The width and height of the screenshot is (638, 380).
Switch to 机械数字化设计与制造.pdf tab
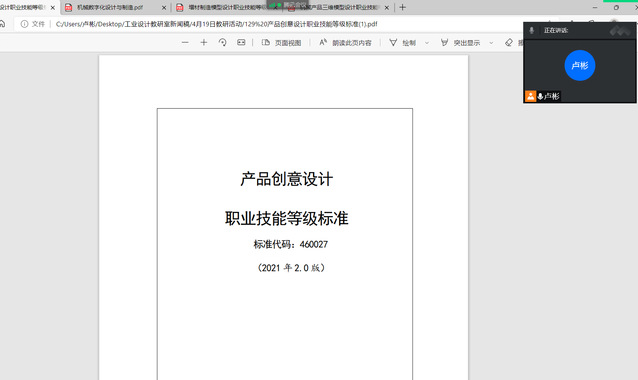point(110,7)
